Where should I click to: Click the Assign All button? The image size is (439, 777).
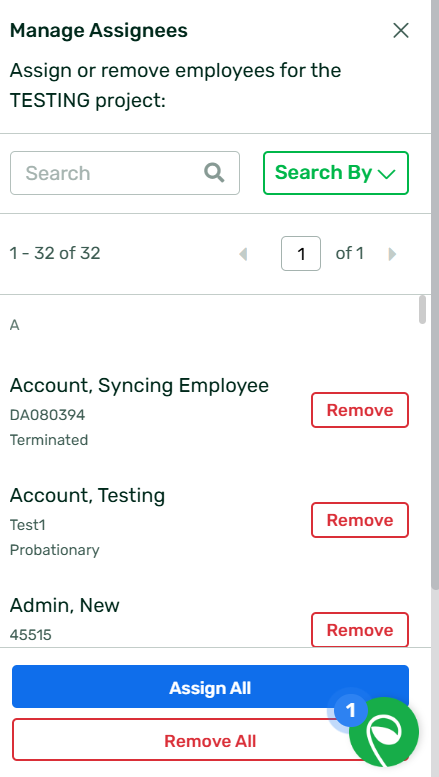point(210,687)
